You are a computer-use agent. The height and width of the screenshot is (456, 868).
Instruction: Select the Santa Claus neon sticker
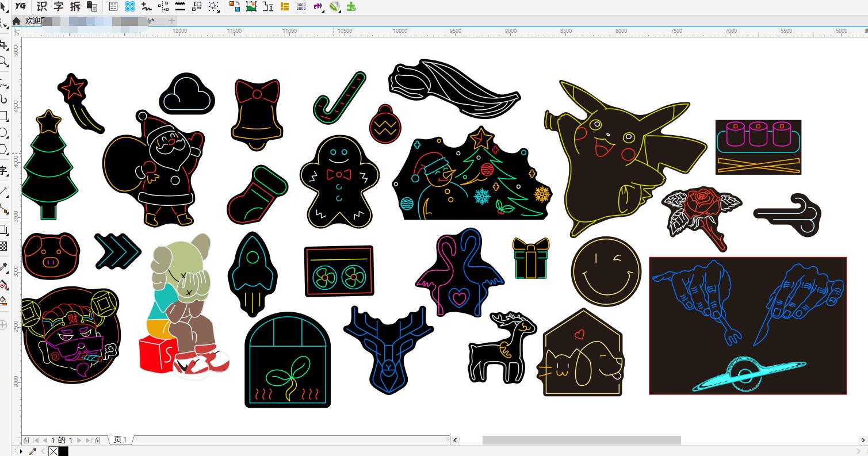click(x=154, y=168)
